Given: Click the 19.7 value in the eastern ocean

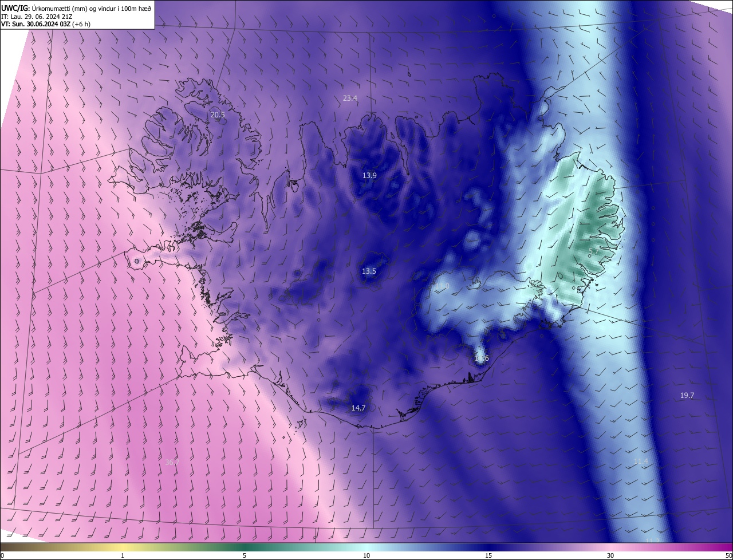Looking at the screenshot, I should 687,396.
